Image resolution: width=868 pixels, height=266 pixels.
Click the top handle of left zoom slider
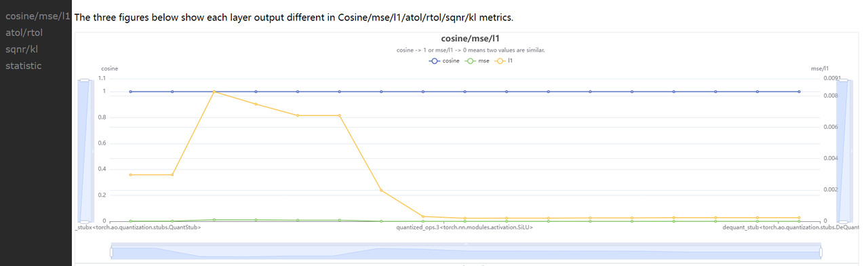click(84, 80)
